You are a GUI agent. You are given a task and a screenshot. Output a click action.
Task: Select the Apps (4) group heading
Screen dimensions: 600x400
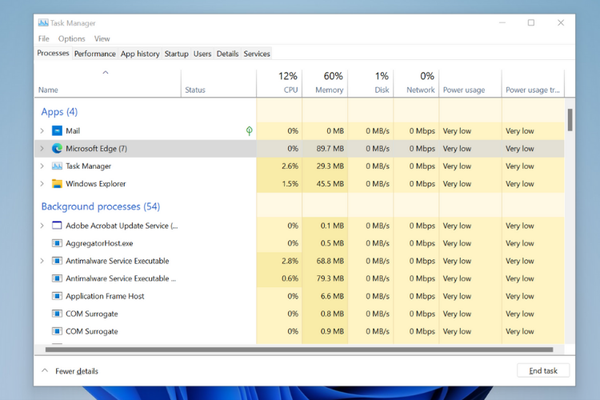59,112
